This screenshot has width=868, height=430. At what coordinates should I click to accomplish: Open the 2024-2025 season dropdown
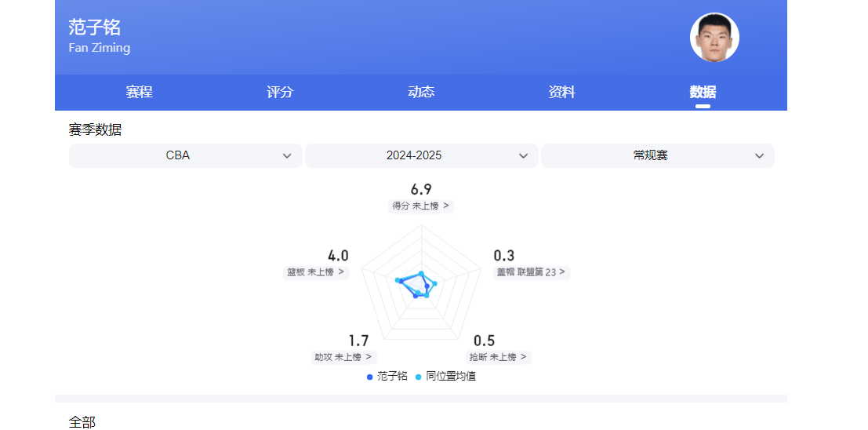click(x=421, y=155)
